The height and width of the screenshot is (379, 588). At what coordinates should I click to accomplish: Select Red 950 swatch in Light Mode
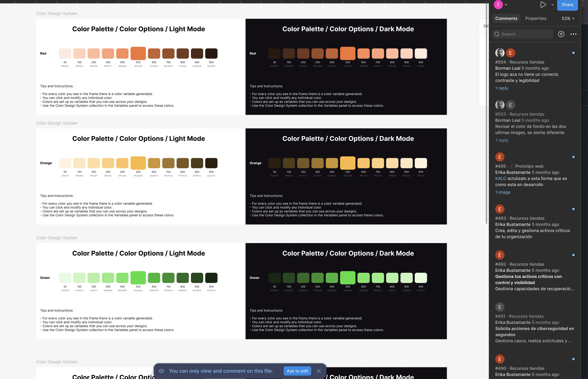coord(211,53)
